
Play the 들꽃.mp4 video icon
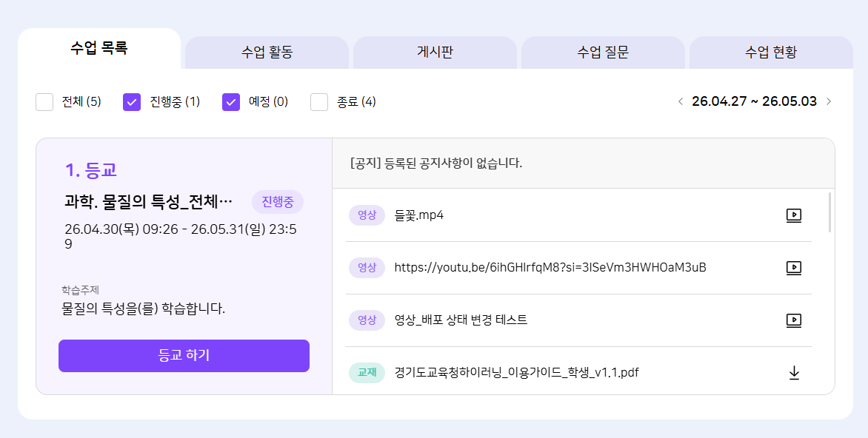tap(793, 215)
